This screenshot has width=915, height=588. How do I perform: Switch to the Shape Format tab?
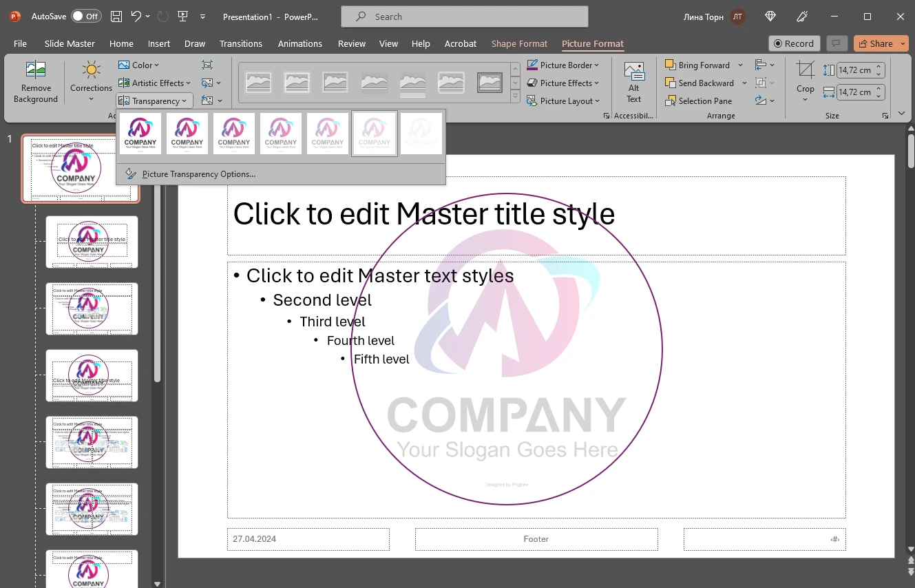519,43
